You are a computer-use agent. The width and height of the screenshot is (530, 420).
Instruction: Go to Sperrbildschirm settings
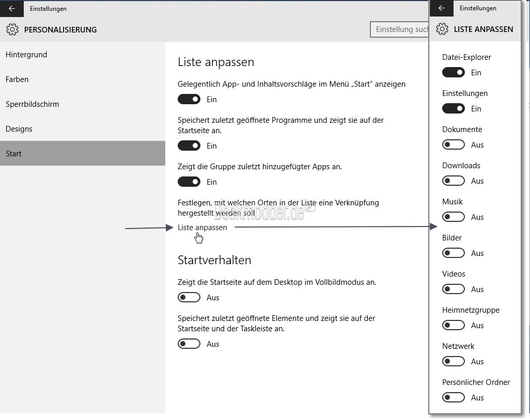[83, 104]
